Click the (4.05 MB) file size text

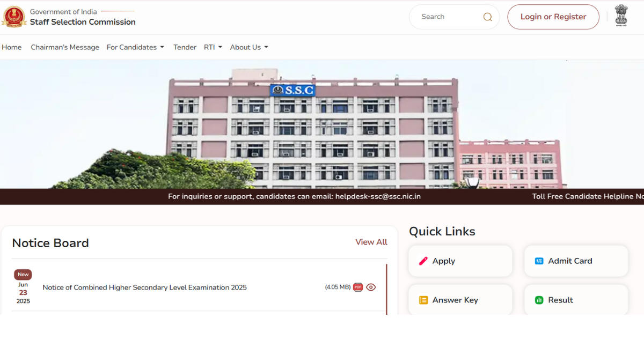(338, 287)
